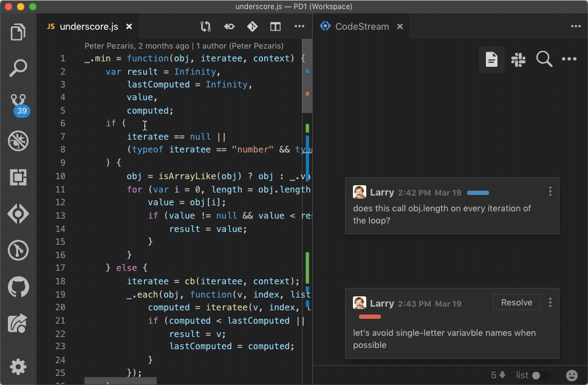Click '} else {' on line 17
The width and height of the screenshot is (588, 385).
click(126, 268)
